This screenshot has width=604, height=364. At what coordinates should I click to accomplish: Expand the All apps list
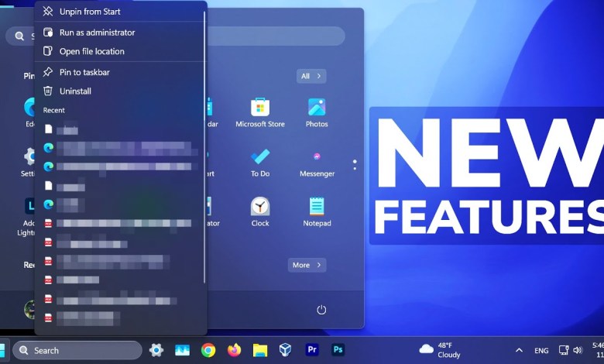311,76
